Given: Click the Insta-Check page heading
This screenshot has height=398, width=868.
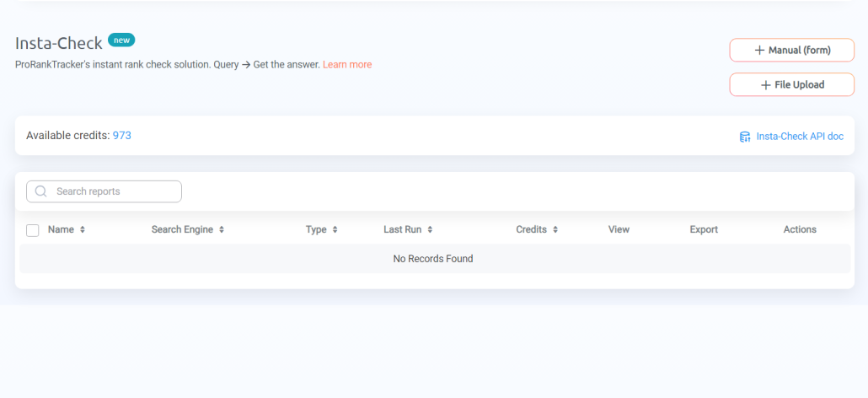Looking at the screenshot, I should point(59,43).
